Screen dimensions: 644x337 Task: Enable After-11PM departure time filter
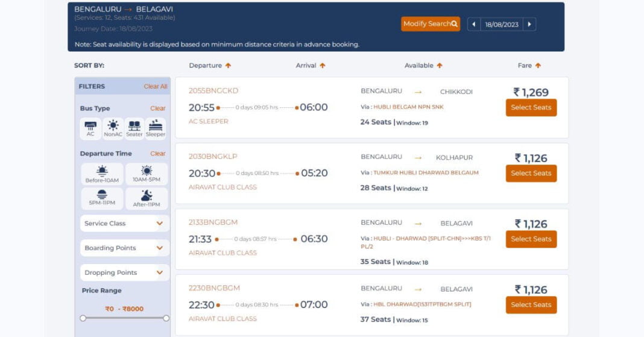(x=147, y=198)
